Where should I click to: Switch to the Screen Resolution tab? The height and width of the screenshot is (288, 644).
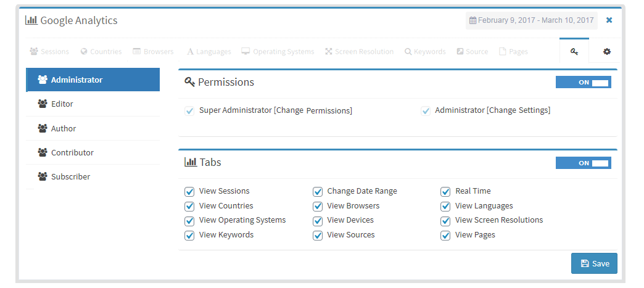tap(360, 51)
